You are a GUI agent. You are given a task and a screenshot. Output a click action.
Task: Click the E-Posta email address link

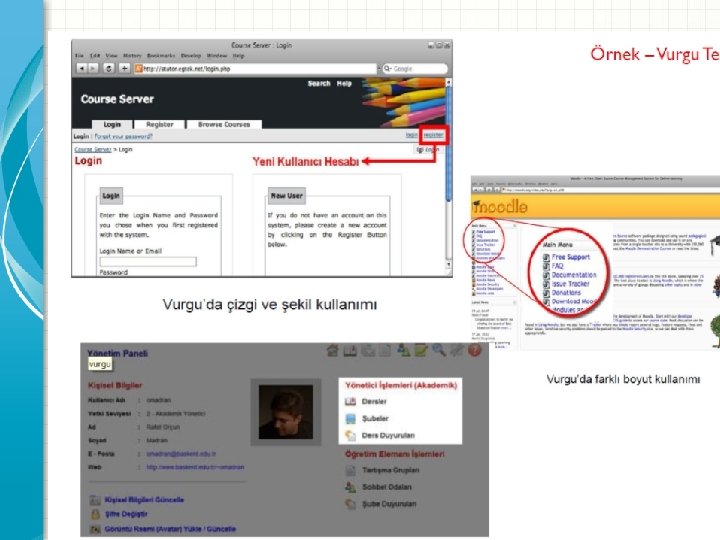pos(181,454)
